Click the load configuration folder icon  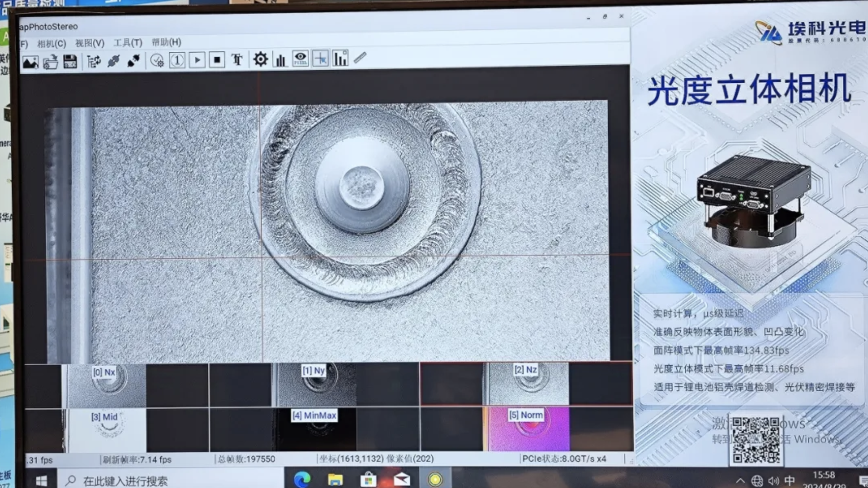click(x=50, y=62)
